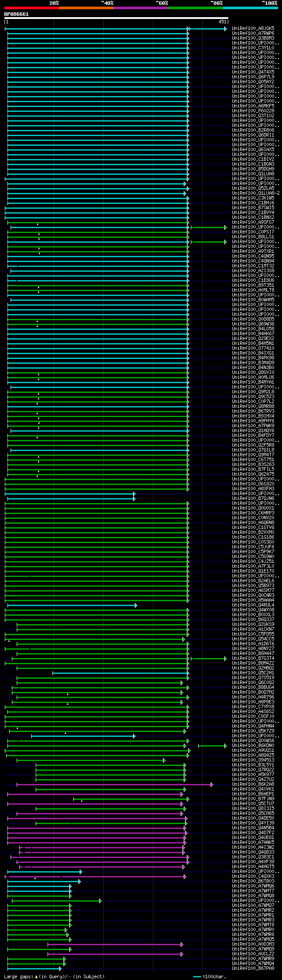The height and width of the screenshot is (980, 282).
Task: Click the white query sequence ruler bar
Action: [116, 18]
